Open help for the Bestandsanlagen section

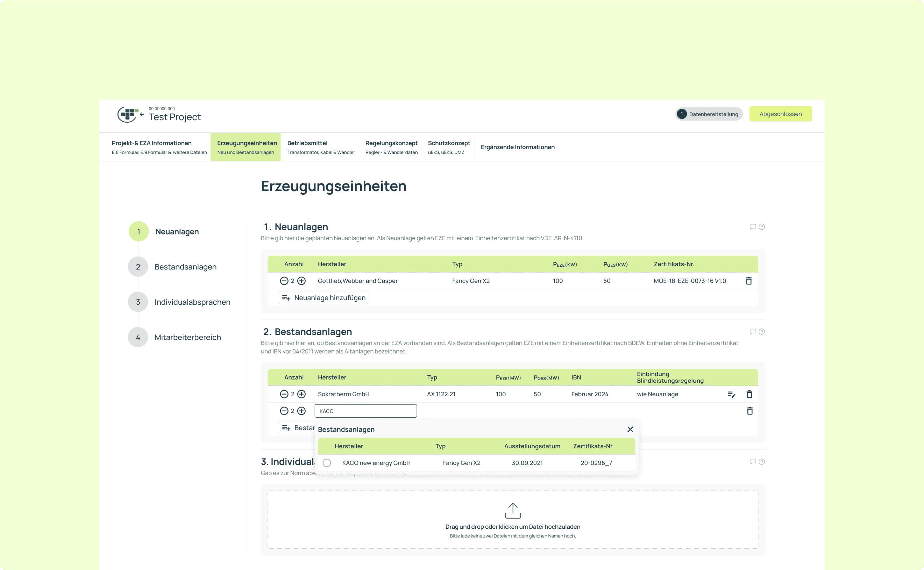pos(761,332)
